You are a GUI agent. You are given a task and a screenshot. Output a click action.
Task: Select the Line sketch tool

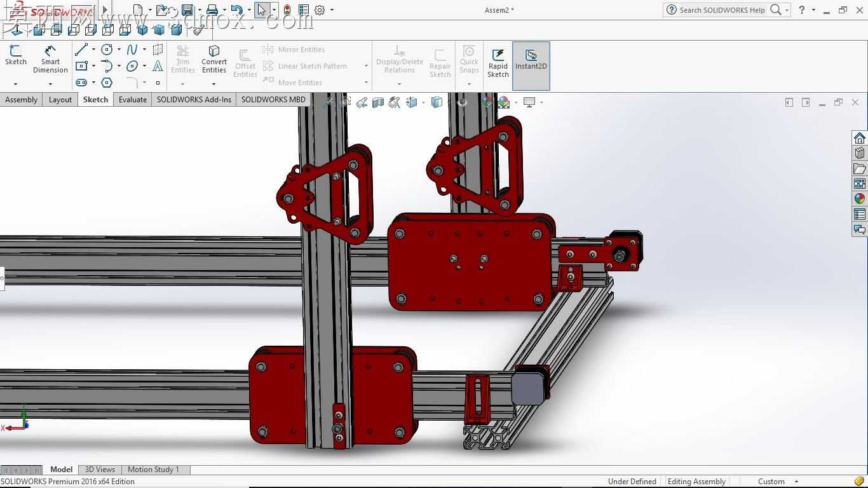point(81,50)
